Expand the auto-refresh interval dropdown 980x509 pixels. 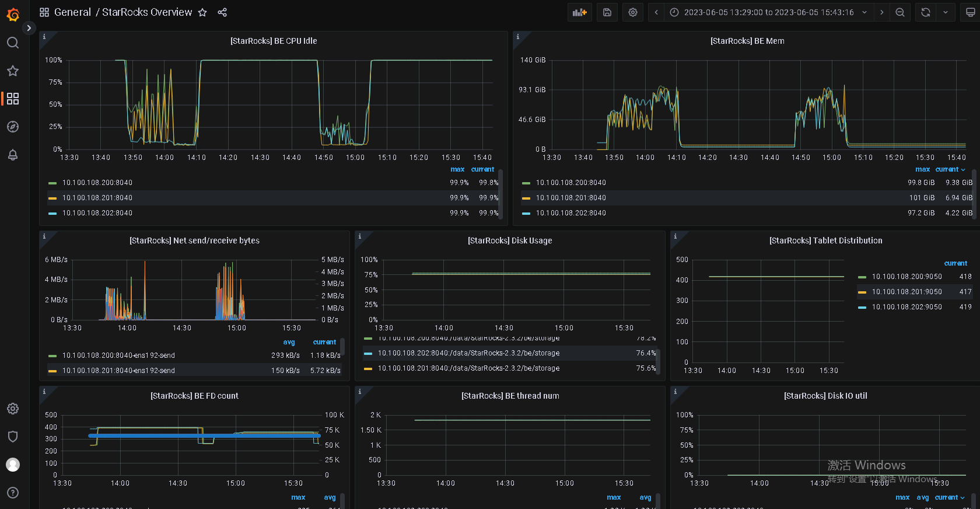pyautogui.click(x=946, y=12)
